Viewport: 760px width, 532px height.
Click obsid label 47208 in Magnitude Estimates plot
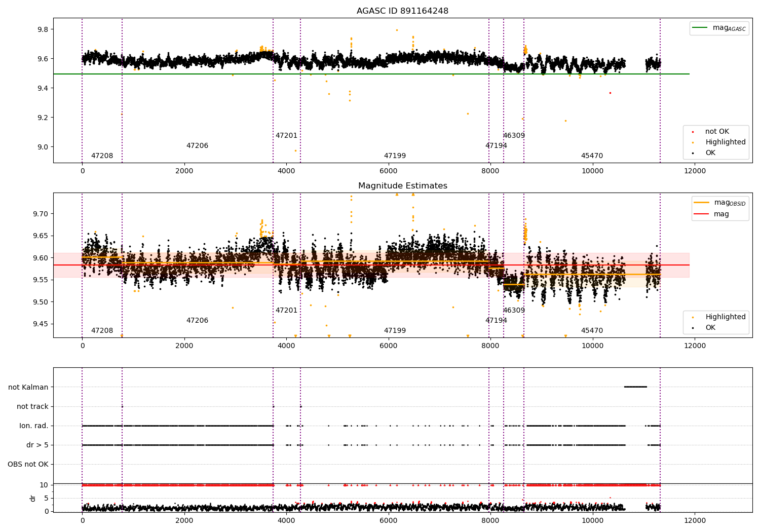point(102,331)
